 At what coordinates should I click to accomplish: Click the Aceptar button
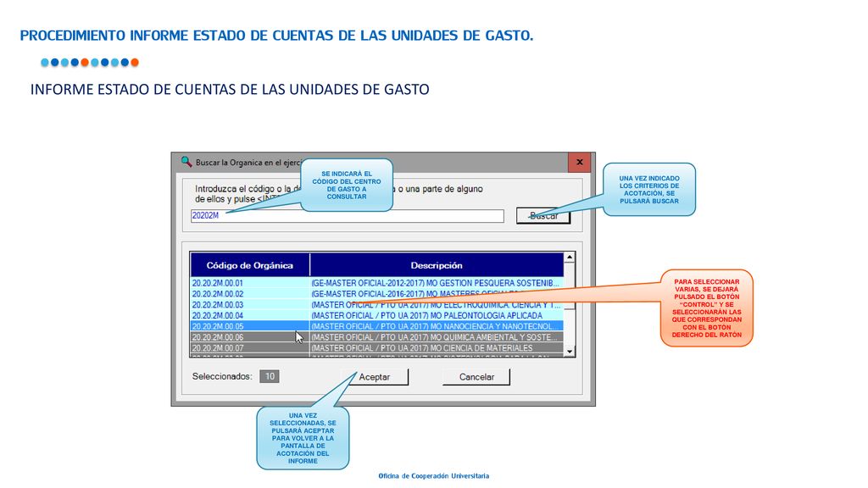[375, 377]
